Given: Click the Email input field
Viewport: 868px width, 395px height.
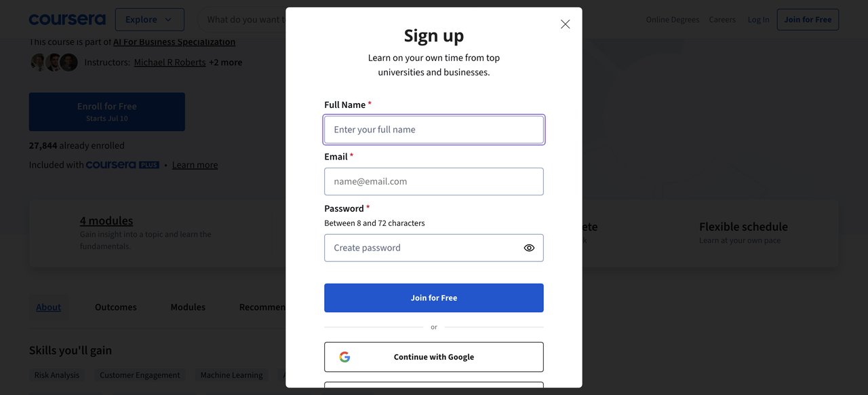Looking at the screenshot, I should (434, 181).
